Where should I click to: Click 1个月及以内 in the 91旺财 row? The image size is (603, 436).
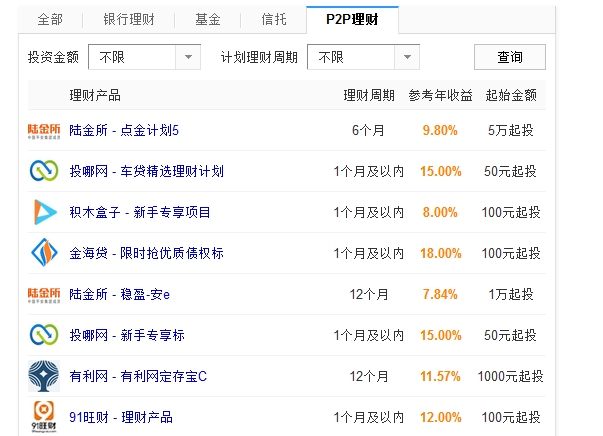click(369, 417)
